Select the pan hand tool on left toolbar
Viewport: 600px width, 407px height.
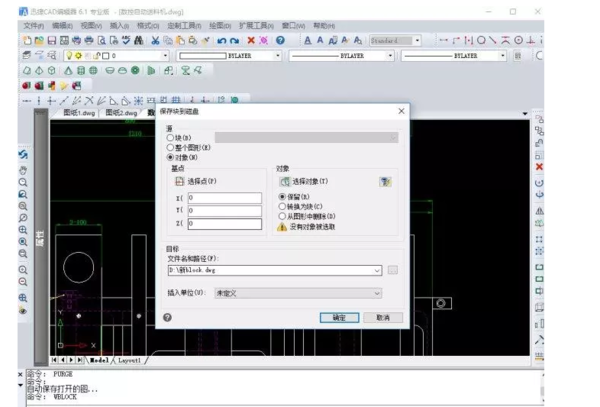(x=23, y=168)
